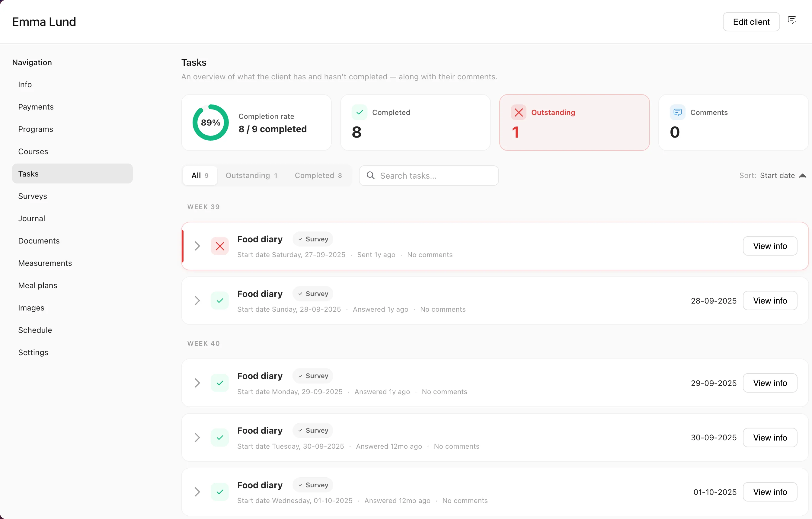
Task: Click the green checkmark icon on Completed card
Action: pyautogui.click(x=360, y=112)
